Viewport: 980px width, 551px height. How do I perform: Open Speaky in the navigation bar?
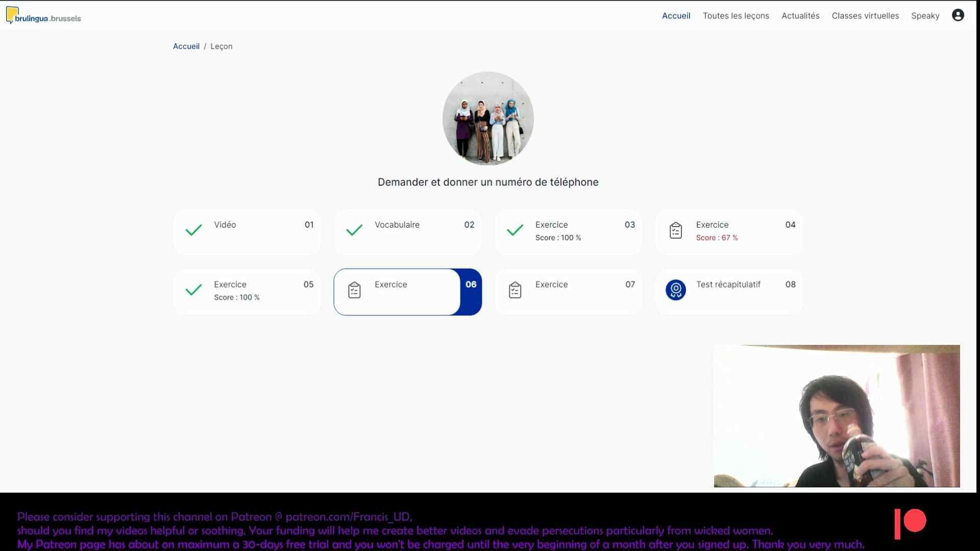[925, 16]
